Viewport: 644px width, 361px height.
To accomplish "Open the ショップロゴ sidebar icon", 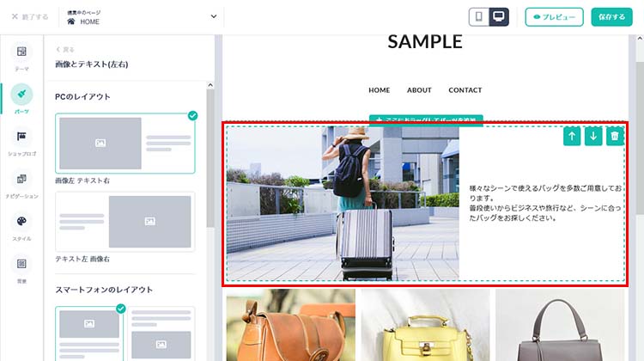I will [21, 137].
